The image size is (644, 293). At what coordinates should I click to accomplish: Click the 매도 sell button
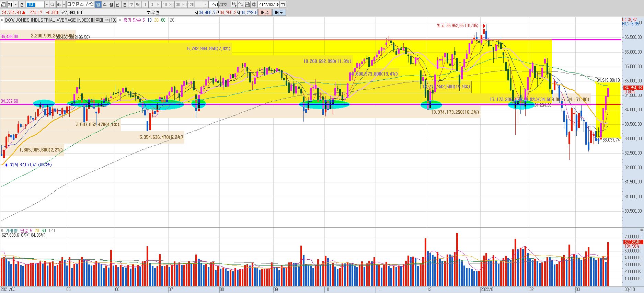click(279, 12)
